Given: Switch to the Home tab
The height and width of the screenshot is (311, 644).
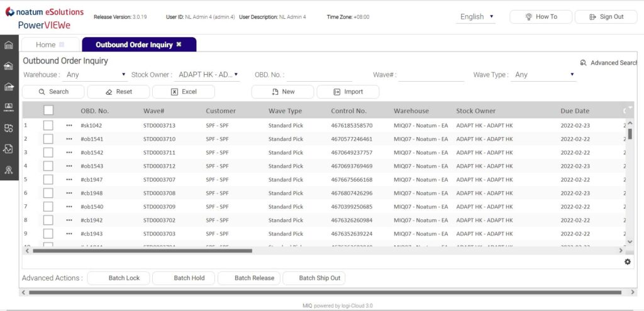Looking at the screenshot, I should 45,45.
